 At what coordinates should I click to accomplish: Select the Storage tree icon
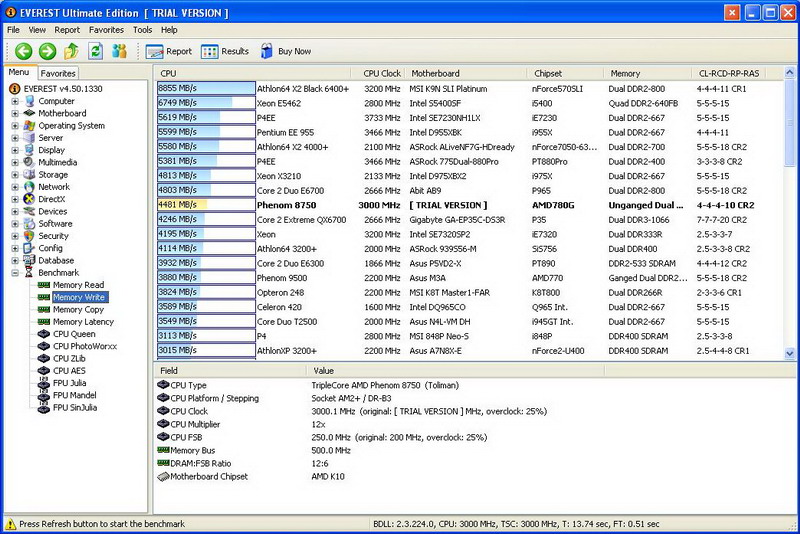click(x=30, y=174)
